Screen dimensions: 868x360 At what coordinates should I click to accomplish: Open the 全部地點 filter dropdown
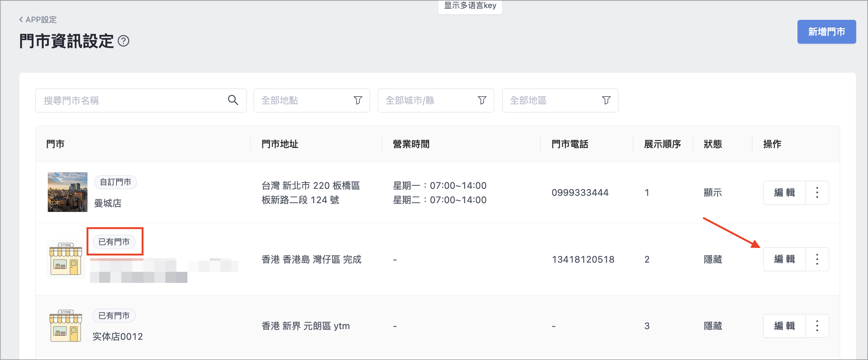point(312,100)
